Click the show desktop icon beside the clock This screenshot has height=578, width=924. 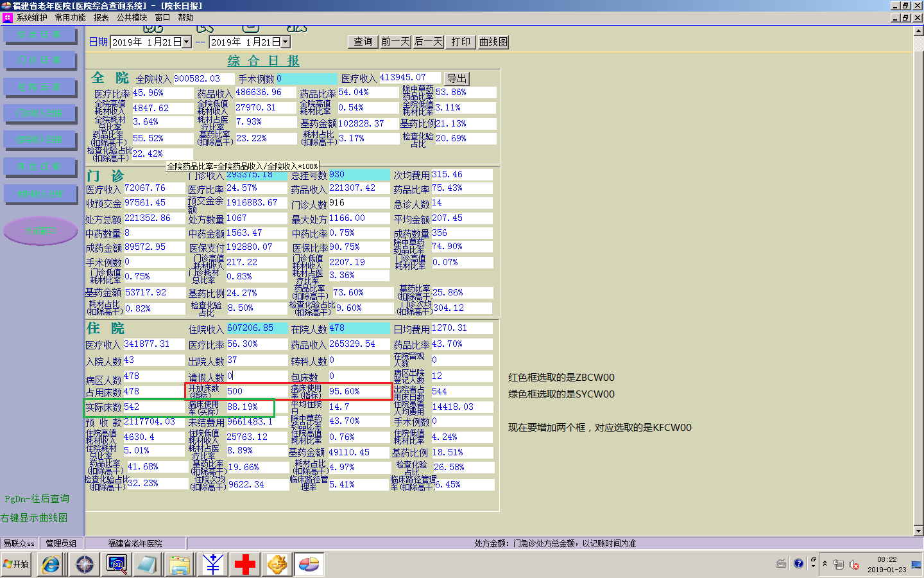pyautogui.click(x=916, y=565)
